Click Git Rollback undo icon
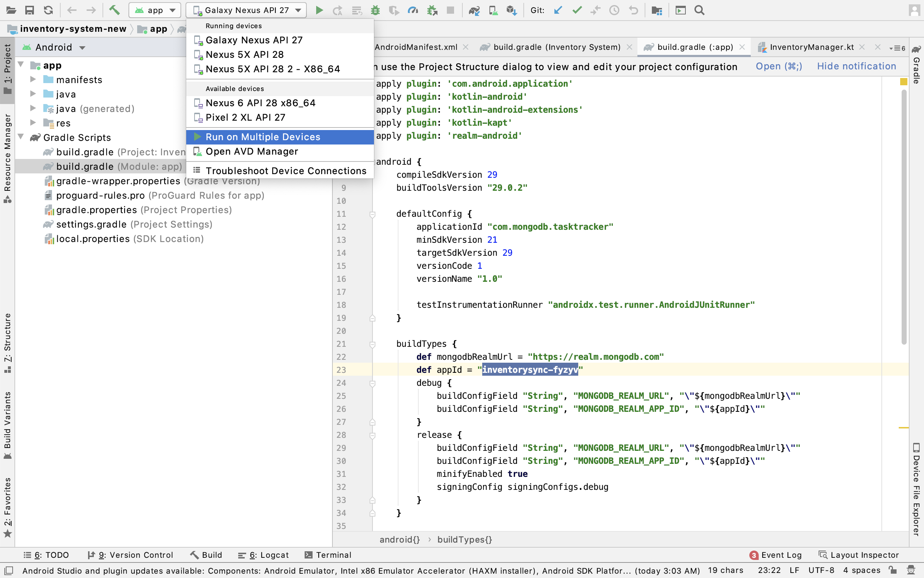This screenshot has height=578, width=924. [x=633, y=10]
